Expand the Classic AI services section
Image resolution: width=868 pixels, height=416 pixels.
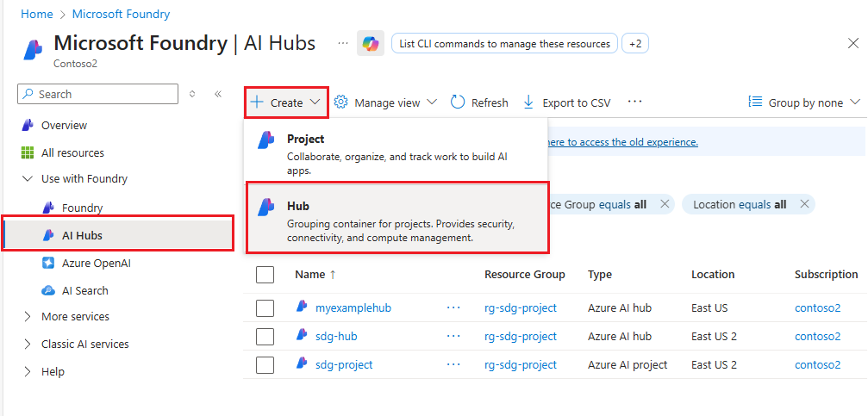(x=27, y=345)
